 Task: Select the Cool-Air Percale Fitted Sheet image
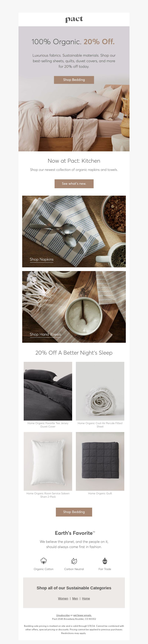click(100, 391)
